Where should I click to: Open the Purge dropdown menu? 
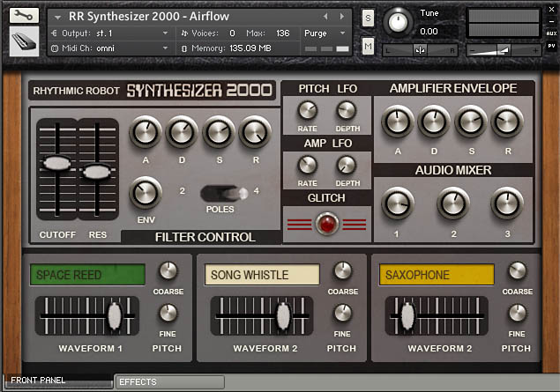(x=325, y=33)
